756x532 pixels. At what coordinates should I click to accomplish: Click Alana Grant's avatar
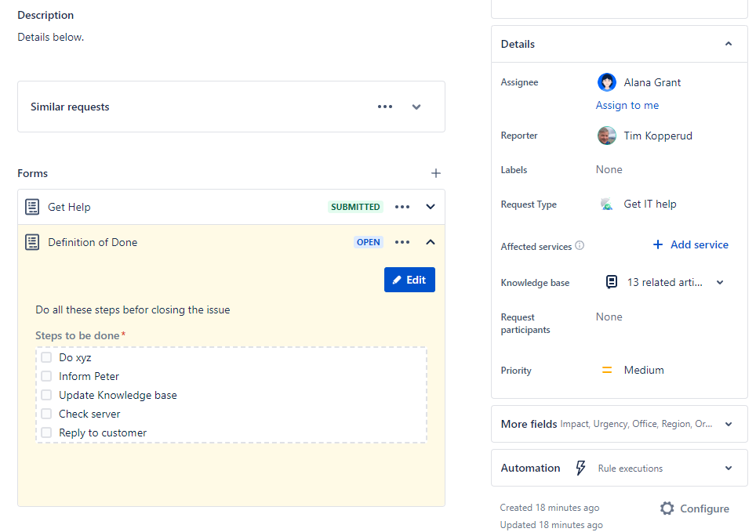606,82
